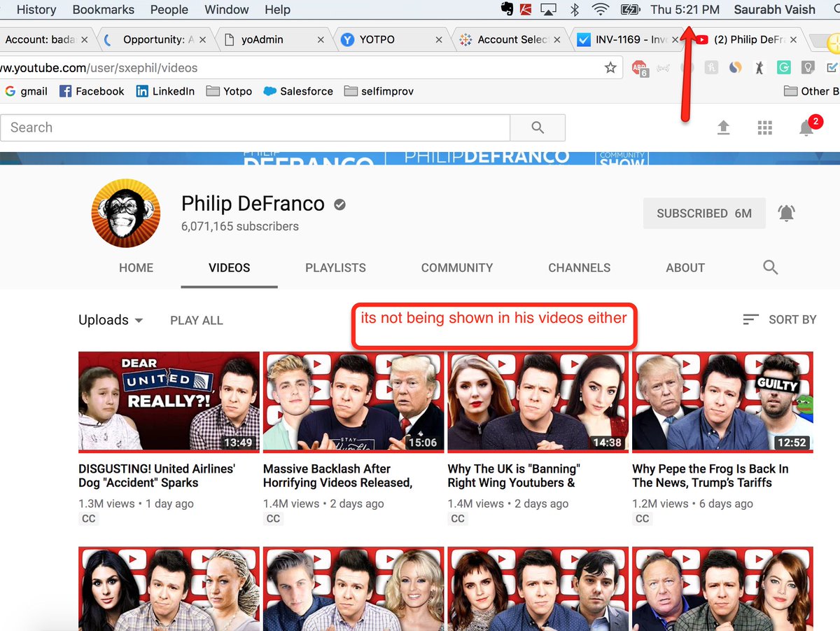The width and height of the screenshot is (840, 631).
Task: Expand the Other Bookmarks folder
Action: coord(811,91)
